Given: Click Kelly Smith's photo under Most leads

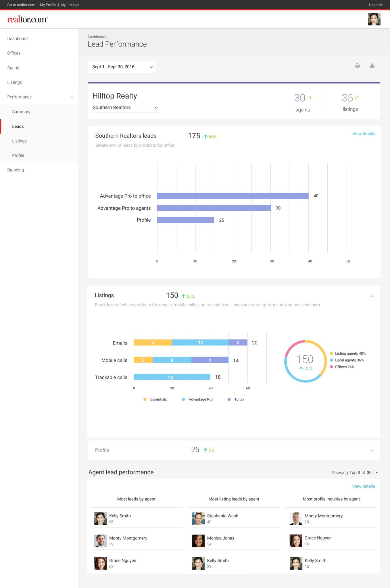Looking at the screenshot, I should coord(101,519).
